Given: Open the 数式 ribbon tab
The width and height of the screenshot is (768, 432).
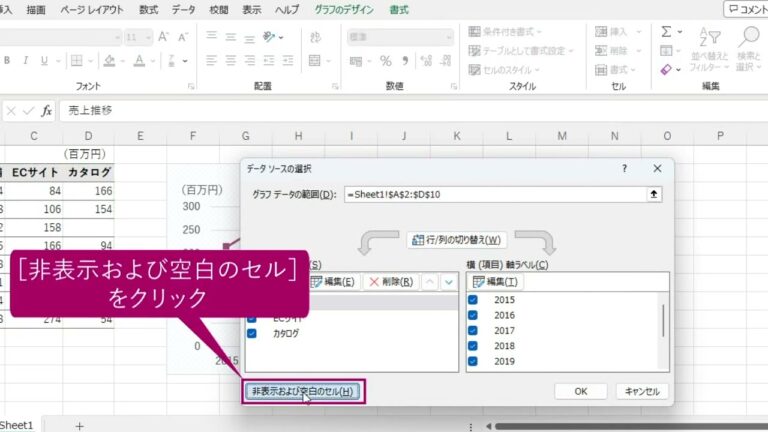Looking at the screenshot, I should [148, 10].
